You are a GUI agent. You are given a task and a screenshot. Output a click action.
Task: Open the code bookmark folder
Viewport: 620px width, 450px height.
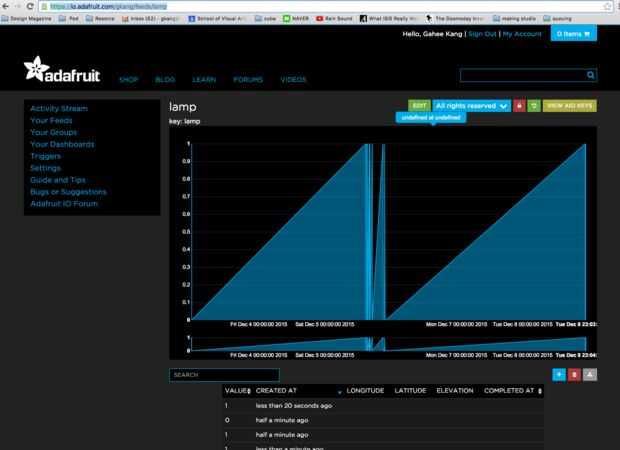point(266,19)
